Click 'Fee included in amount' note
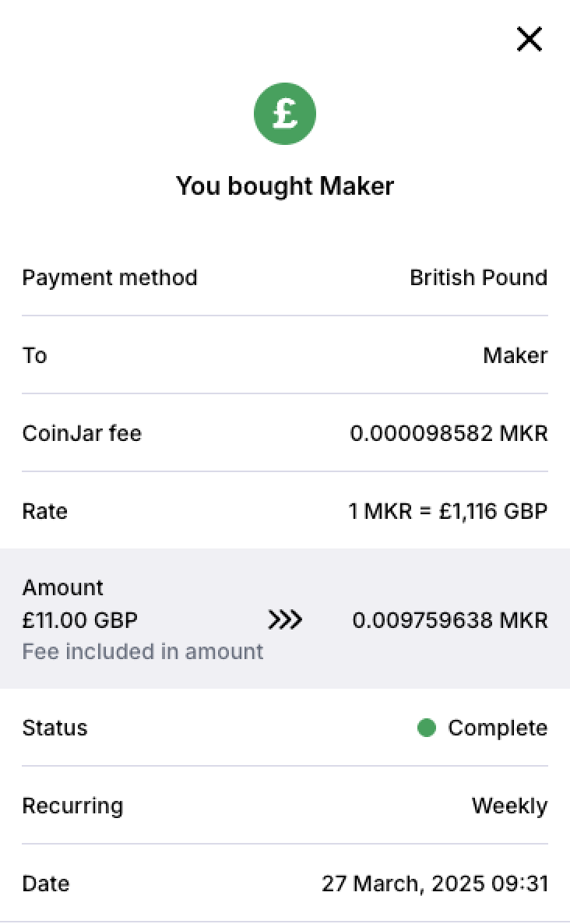 tap(142, 652)
